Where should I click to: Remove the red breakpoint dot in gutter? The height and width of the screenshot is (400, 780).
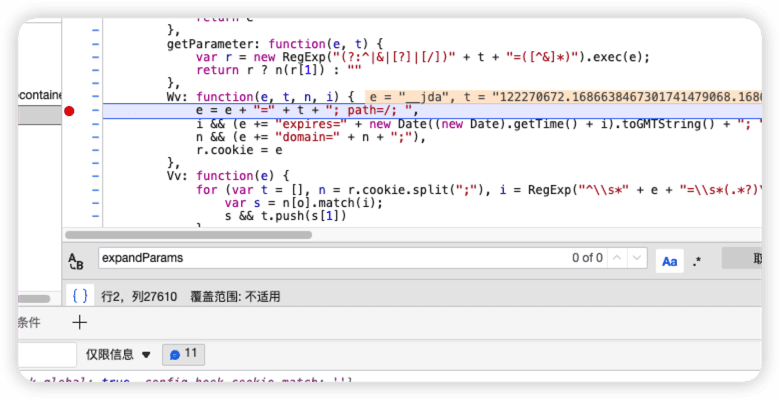[69, 110]
